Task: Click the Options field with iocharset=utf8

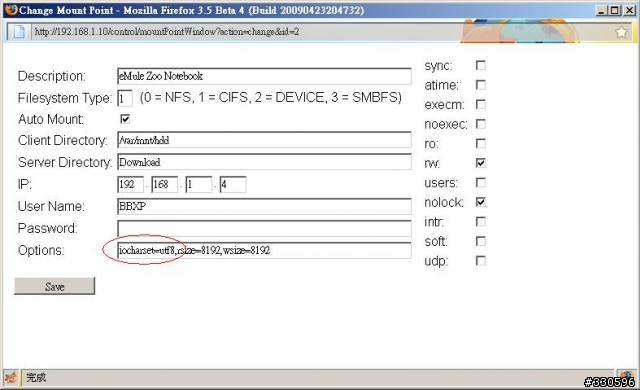Action: click(264, 250)
